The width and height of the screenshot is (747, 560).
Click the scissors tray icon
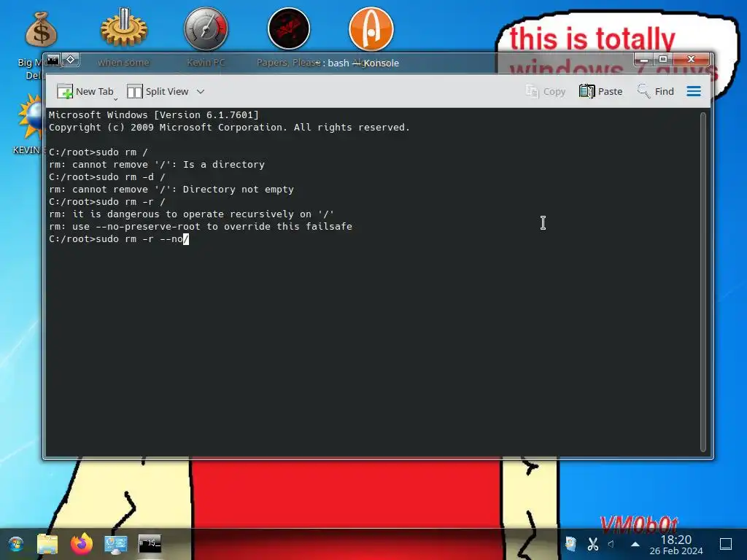point(592,544)
